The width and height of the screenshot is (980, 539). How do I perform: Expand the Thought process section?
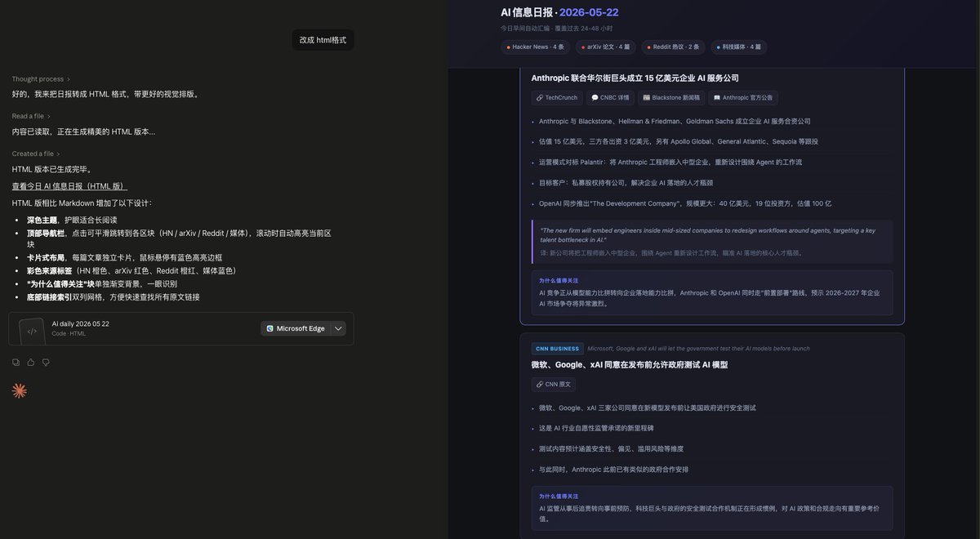[41, 79]
